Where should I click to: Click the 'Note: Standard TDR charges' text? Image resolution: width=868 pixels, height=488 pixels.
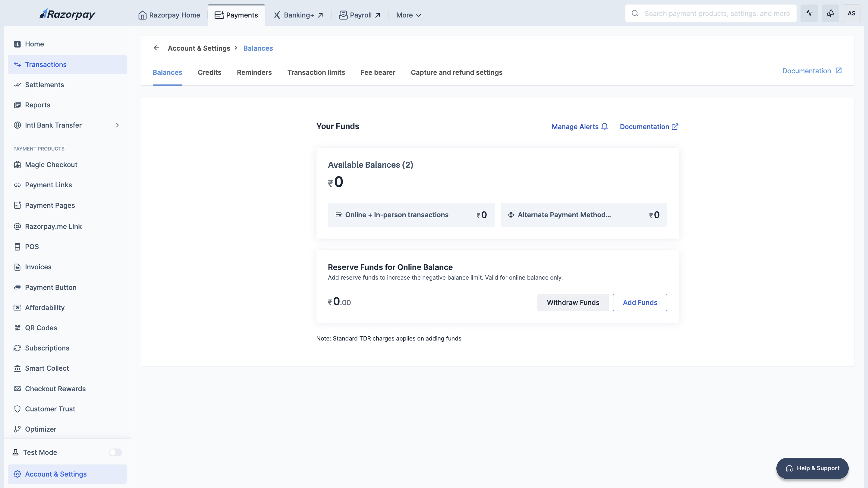point(388,338)
